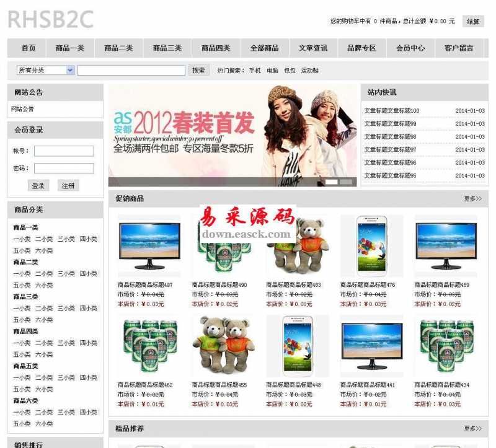Open the teddy bears image of product 455
This screenshot has height=448, width=496.
coord(223,346)
